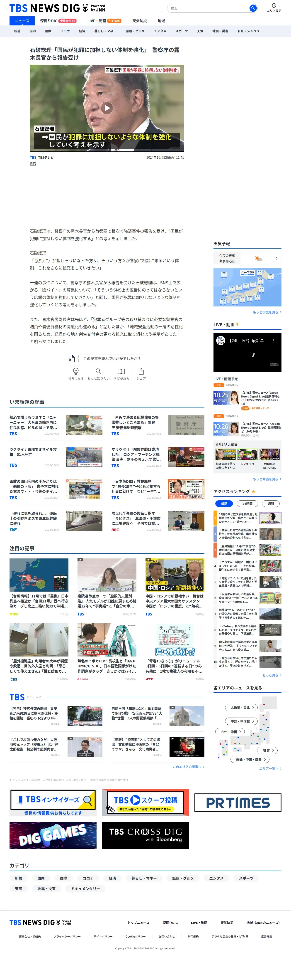291x980 pixels.
Task: Open the 近畿・中国・四国 area button
Action: 250,759
